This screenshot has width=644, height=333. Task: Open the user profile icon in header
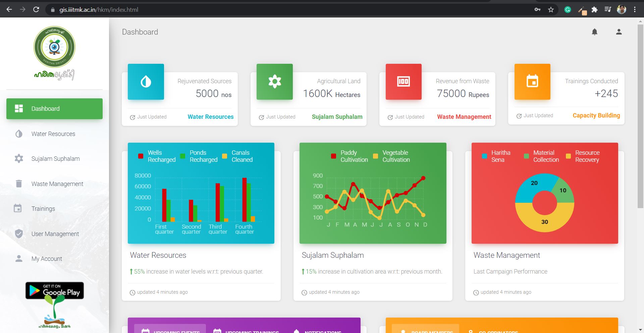tap(619, 32)
